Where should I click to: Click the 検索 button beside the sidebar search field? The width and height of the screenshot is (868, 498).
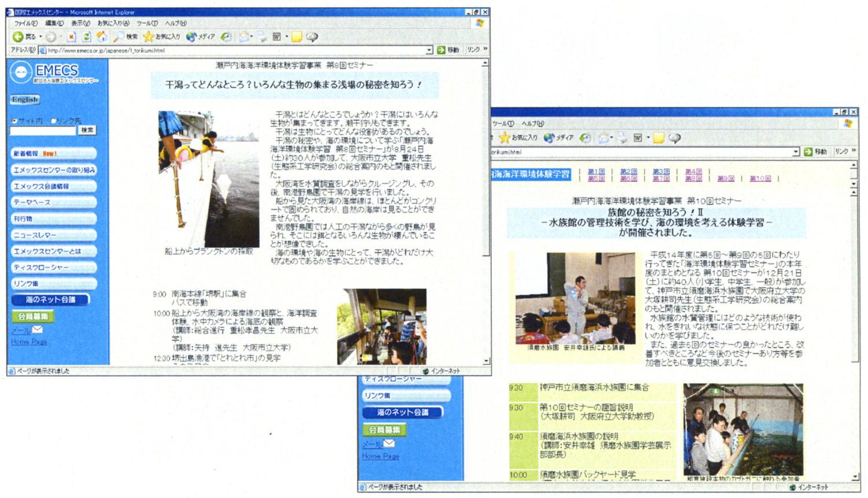point(87,130)
